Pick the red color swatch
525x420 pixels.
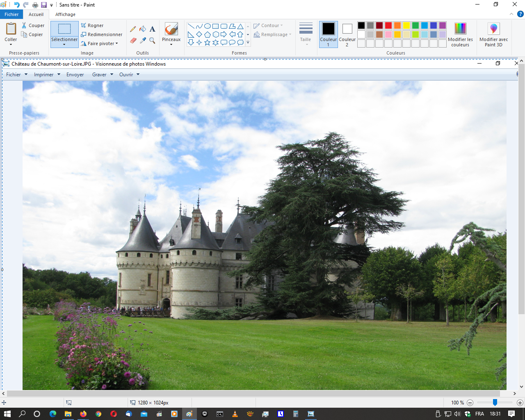388,25
